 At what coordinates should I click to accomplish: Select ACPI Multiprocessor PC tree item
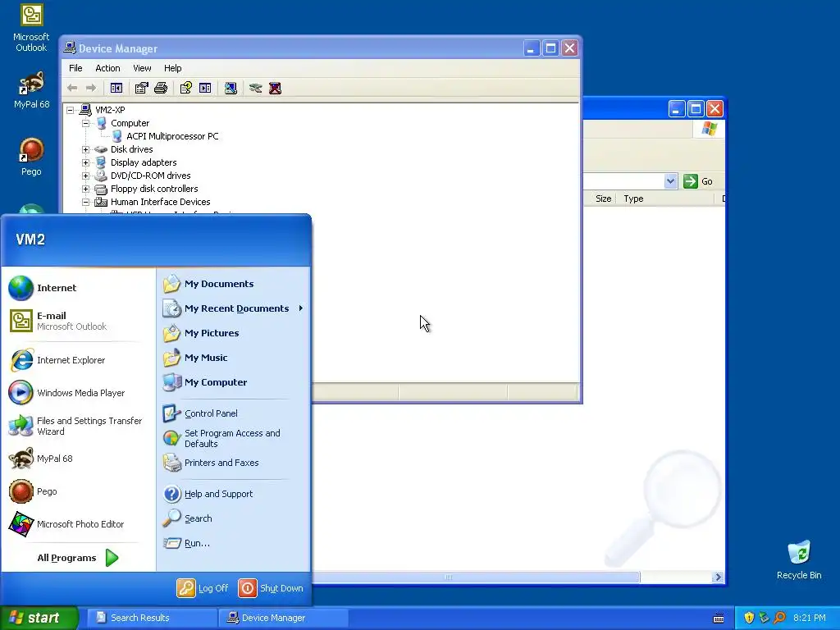pyautogui.click(x=172, y=136)
